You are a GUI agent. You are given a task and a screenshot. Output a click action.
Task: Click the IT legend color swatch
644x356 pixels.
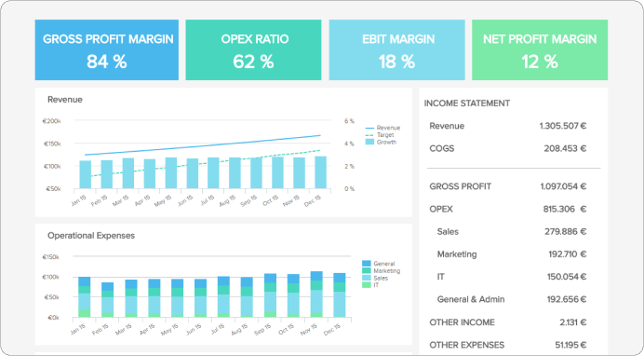(x=367, y=285)
